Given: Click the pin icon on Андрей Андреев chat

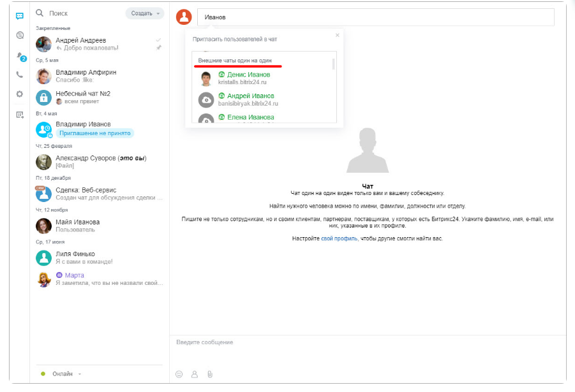Looking at the screenshot, I should [159, 48].
